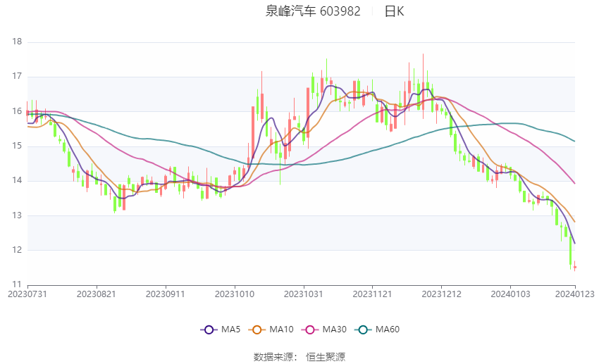Click the x-axis date label 20231212

[x=441, y=294]
